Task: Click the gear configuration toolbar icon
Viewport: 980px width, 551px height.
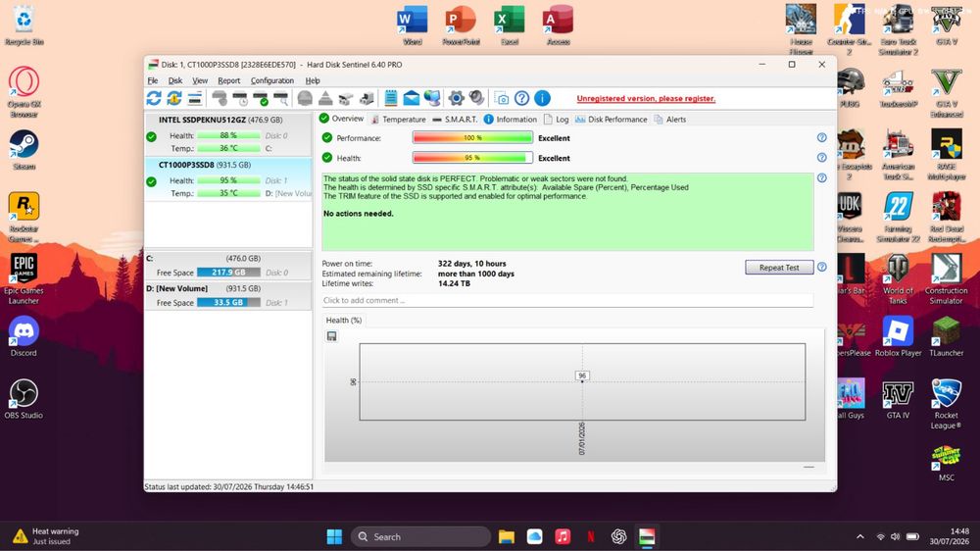Action: [x=457, y=98]
